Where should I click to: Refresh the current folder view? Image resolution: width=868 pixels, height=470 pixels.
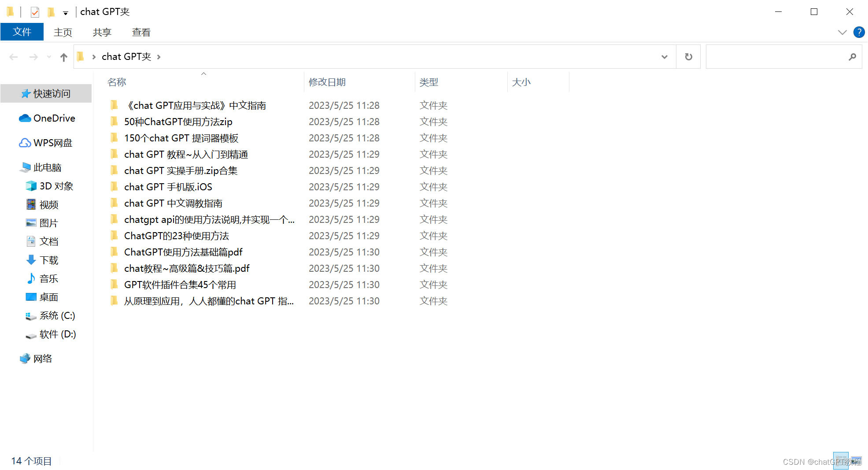pyautogui.click(x=688, y=57)
